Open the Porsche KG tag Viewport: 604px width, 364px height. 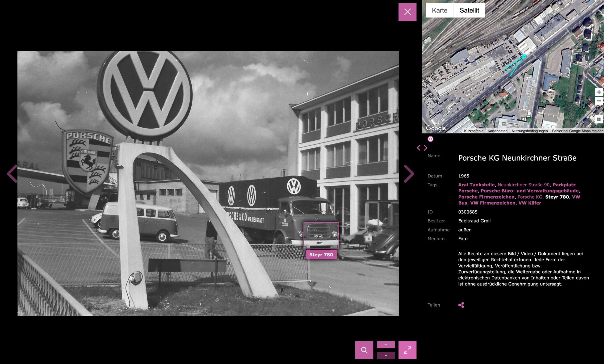530,197
